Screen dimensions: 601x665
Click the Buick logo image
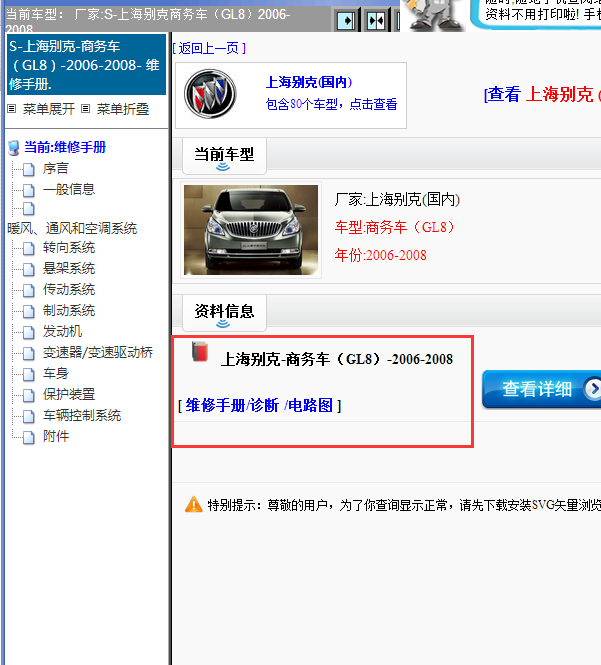click(210, 94)
